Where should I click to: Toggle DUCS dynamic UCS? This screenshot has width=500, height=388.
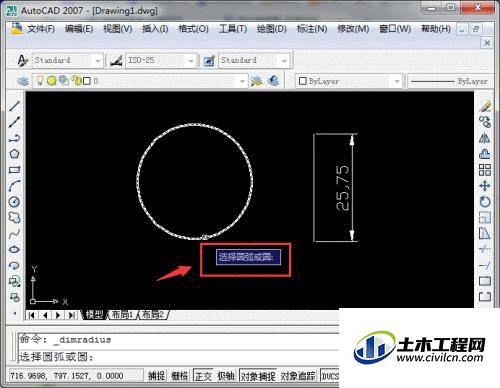(330, 376)
